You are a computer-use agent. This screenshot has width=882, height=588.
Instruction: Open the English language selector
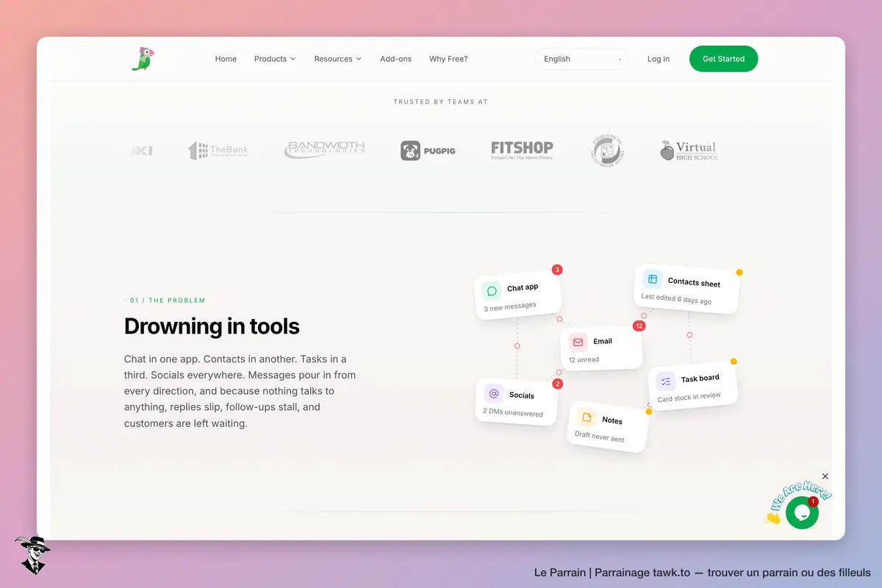(x=581, y=59)
